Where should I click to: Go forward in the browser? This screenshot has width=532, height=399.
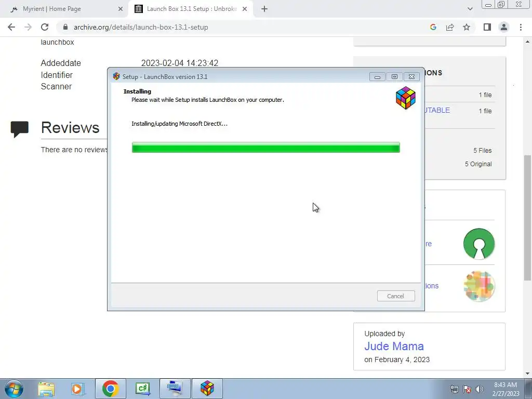(x=28, y=27)
